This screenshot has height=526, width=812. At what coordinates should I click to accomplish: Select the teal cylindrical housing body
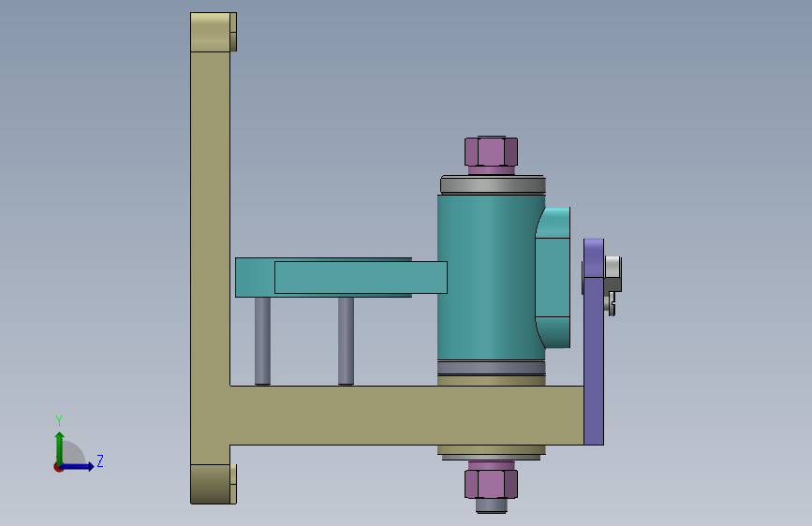point(491,277)
